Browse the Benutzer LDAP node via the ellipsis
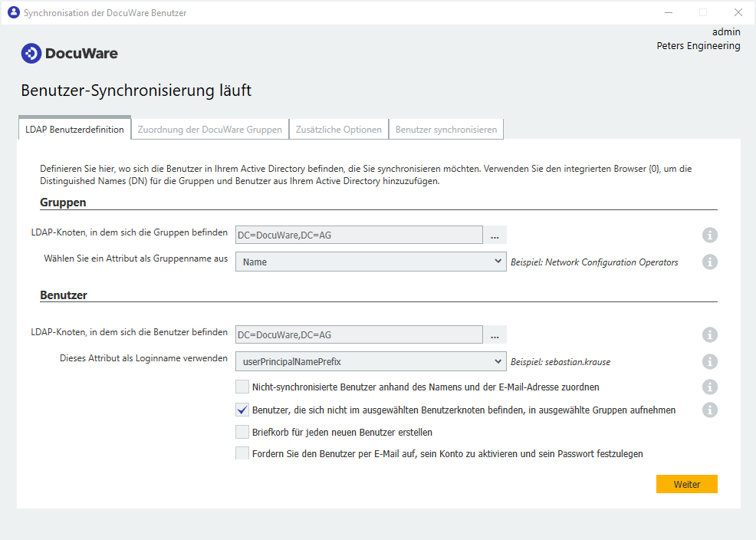 tap(495, 334)
